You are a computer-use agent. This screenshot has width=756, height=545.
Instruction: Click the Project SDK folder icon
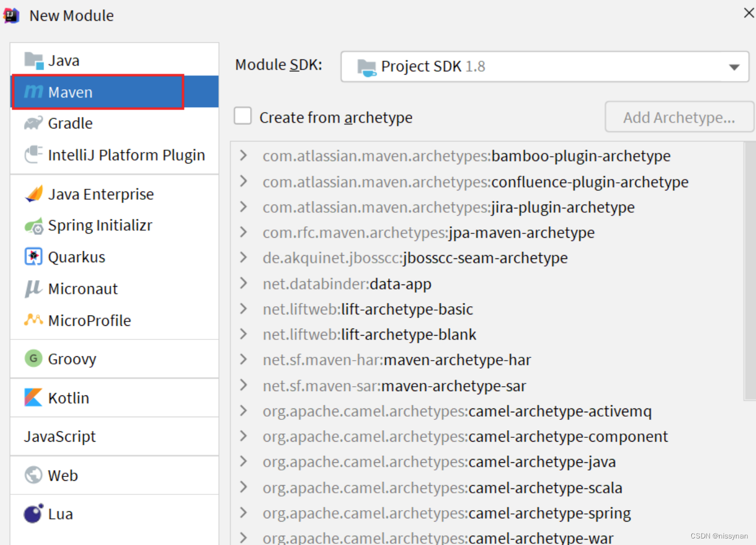366,67
